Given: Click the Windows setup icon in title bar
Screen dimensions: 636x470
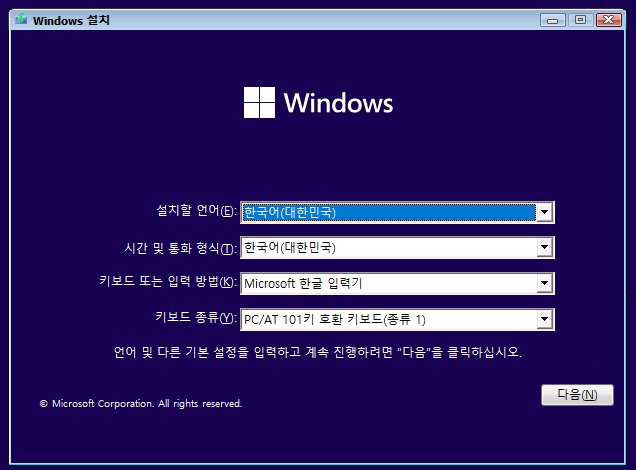Looking at the screenshot, I should (21, 19).
